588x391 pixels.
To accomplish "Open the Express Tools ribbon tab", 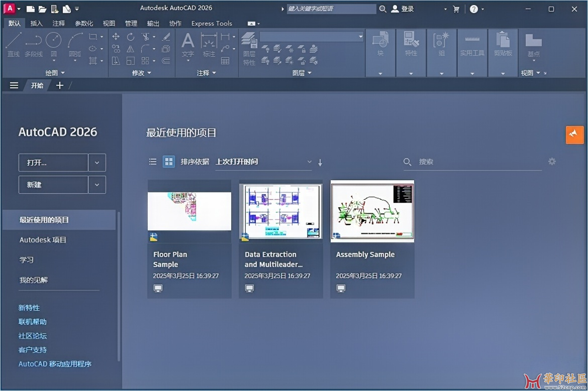I will pos(212,23).
